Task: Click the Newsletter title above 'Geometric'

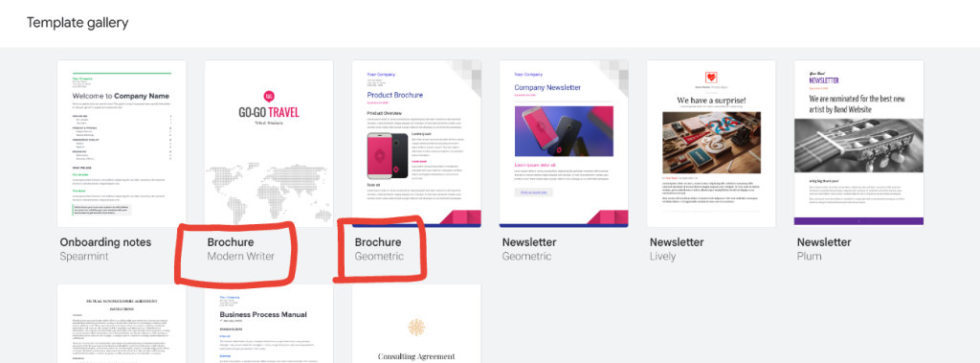Action: click(529, 242)
